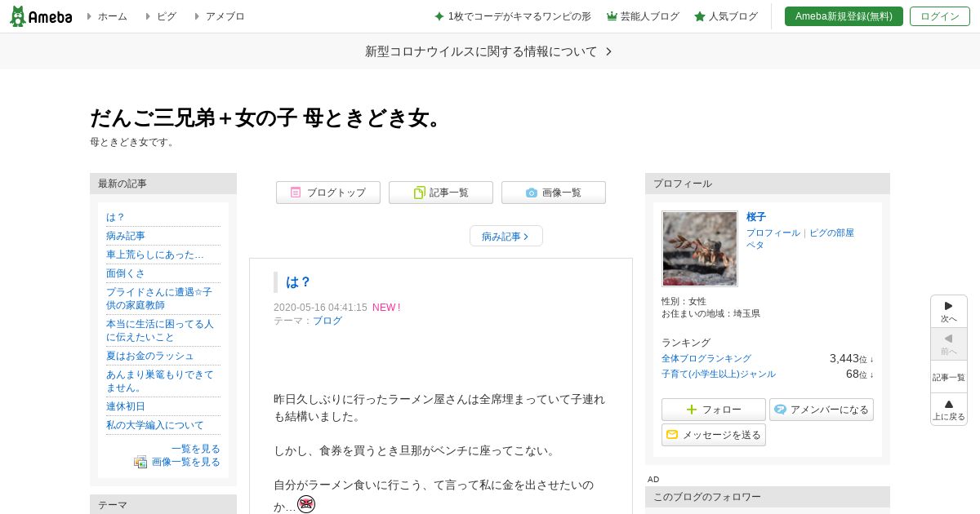Open the 桜子 profile name link
Image resolution: width=980 pixels, height=514 pixels.
[x=756, y=217]
